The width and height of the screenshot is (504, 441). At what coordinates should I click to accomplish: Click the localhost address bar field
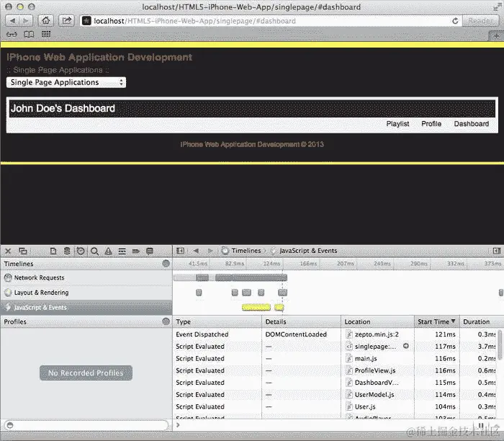270,21
